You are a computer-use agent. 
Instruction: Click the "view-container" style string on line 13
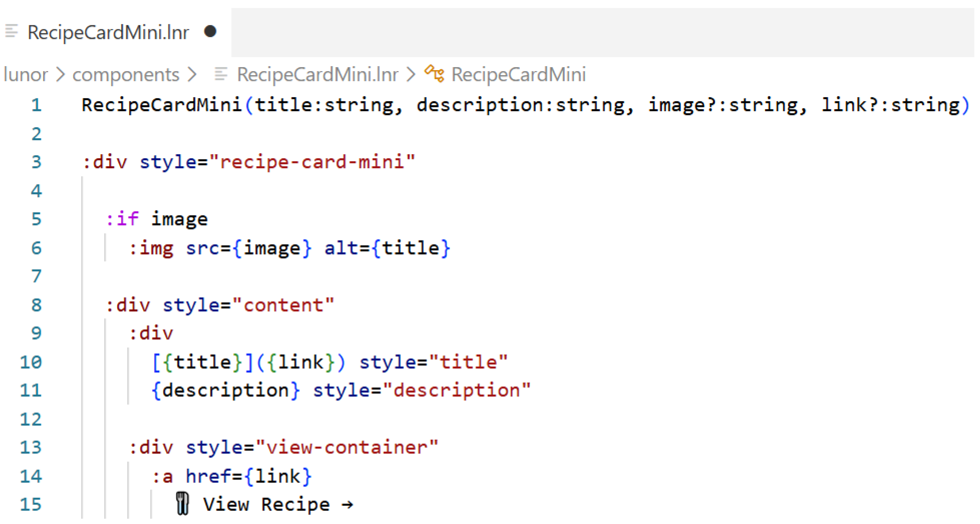pos(347,447)
